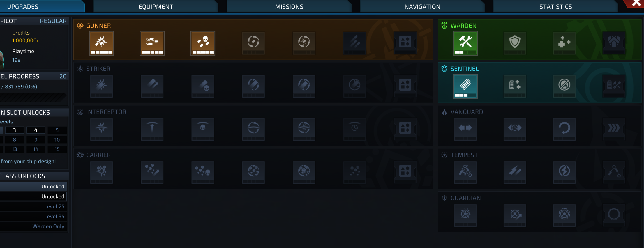
Task: Pick the Sentinel armor plate upgrade
Action: click(465, 86)
